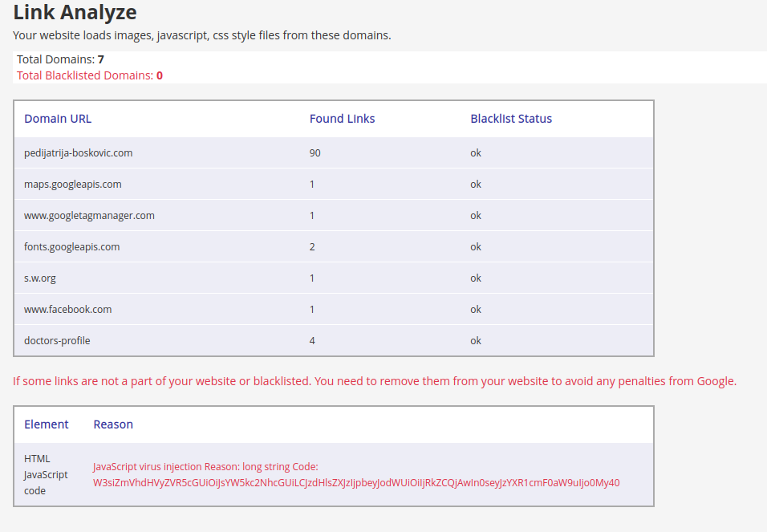Screen dimensions: 767x532
Task: Select the doctors-profile domain entry
Action: (x=57, y=341)
